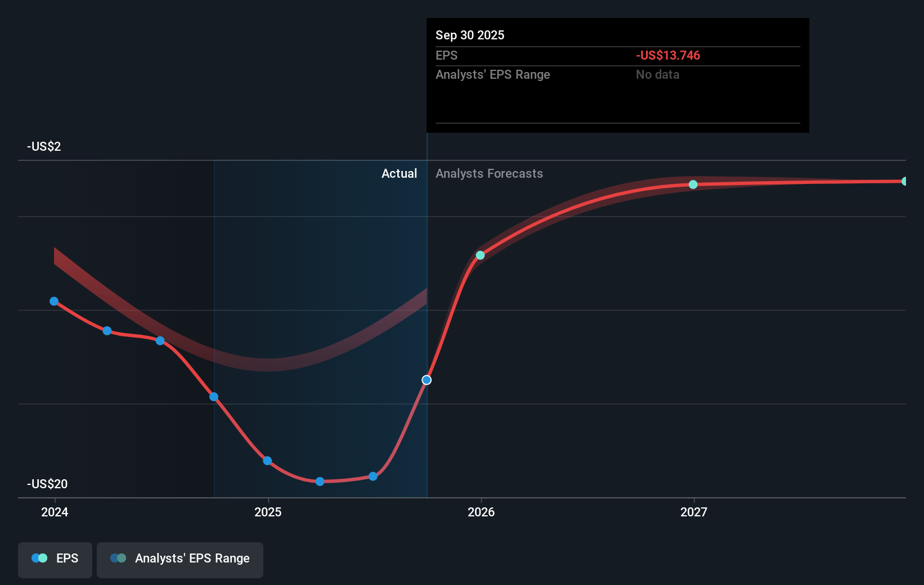This screenshot has height=585, width=924.
Task: Click the EPS data point above 2025
Action: [267, 461]
